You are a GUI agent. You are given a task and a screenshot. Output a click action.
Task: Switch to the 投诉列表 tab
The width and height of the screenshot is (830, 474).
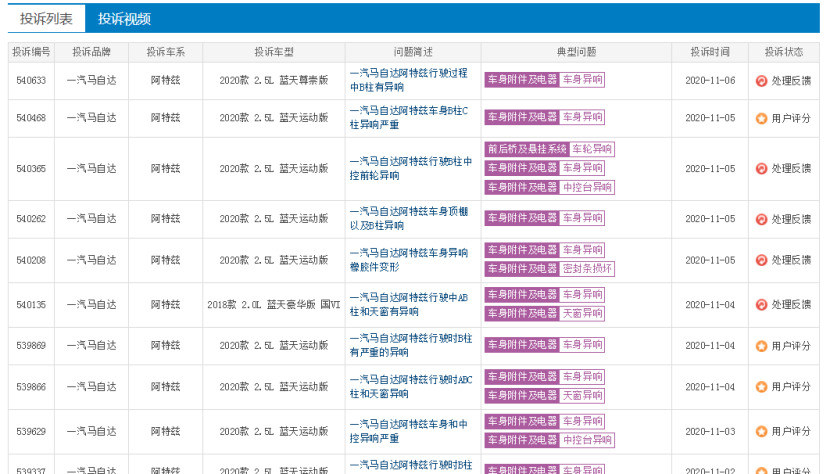tap(46, 19)
